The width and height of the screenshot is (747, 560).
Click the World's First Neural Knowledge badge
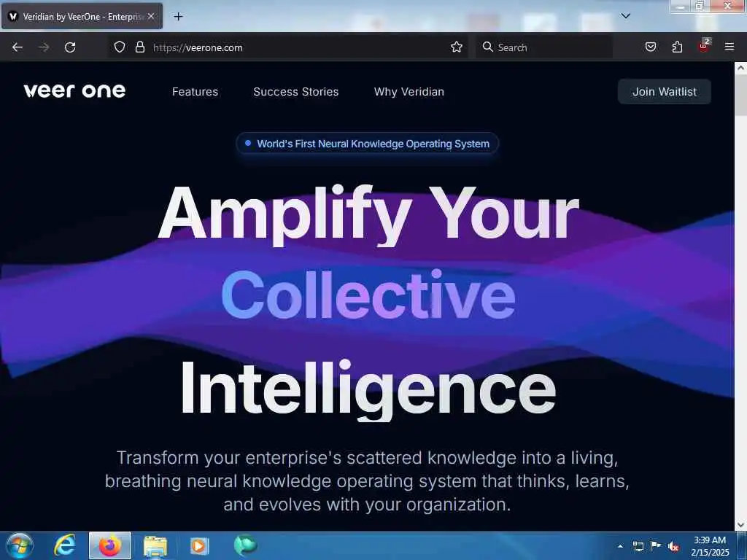367,144
